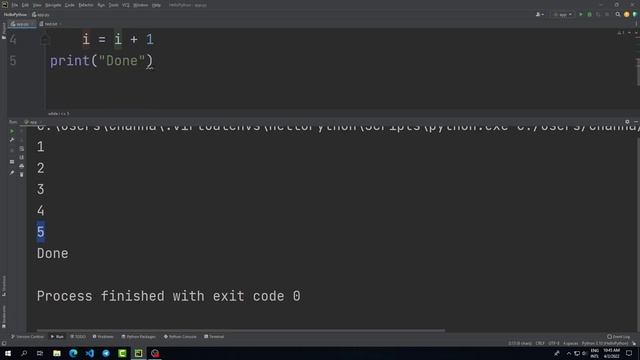
Task: Open the Problems tool window tab
Action: click(x=103, y=337)
